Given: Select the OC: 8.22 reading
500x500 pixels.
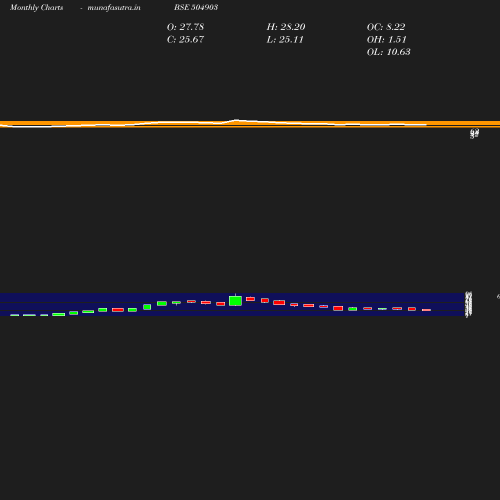Looking at the screenshot, I should [x=386, y=27].
